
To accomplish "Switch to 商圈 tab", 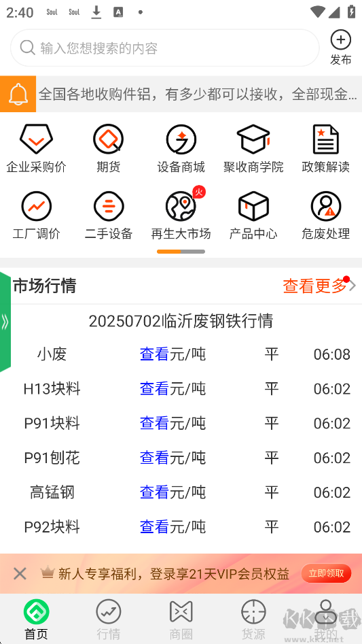I will [x=181, y=620].
